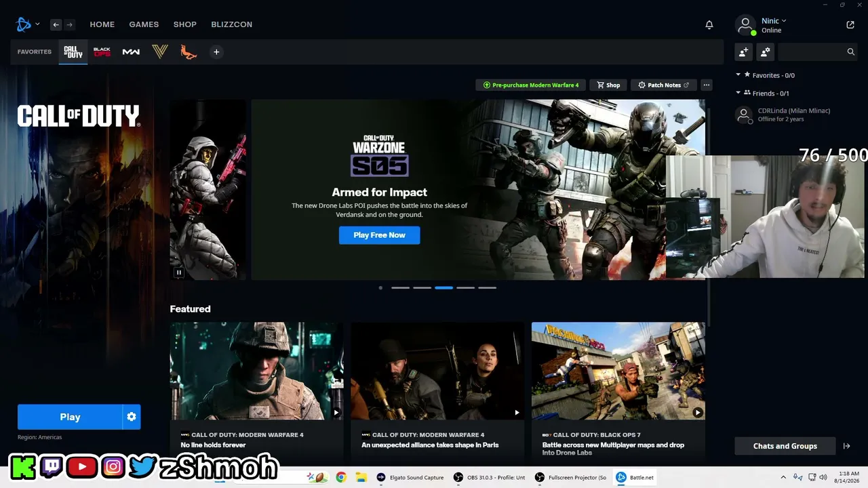Click the Add a Friend icon
Image resolution: width=868 pixels, height=488 pixels.
(744, 52)
